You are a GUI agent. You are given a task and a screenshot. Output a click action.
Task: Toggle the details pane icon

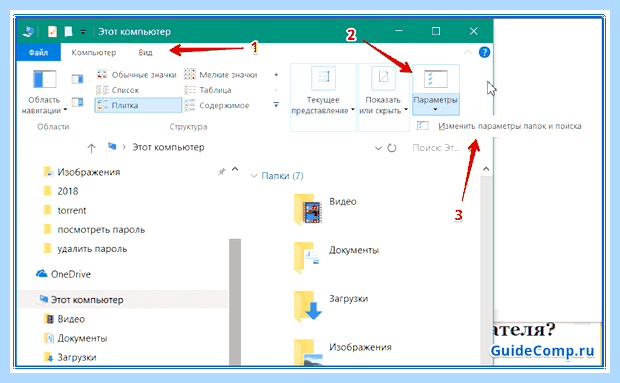coord(78,102)
